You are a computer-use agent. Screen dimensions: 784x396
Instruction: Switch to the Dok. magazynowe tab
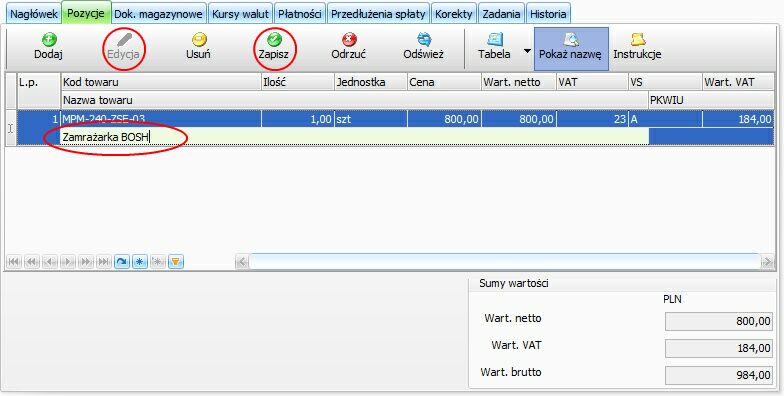point(158,14)
